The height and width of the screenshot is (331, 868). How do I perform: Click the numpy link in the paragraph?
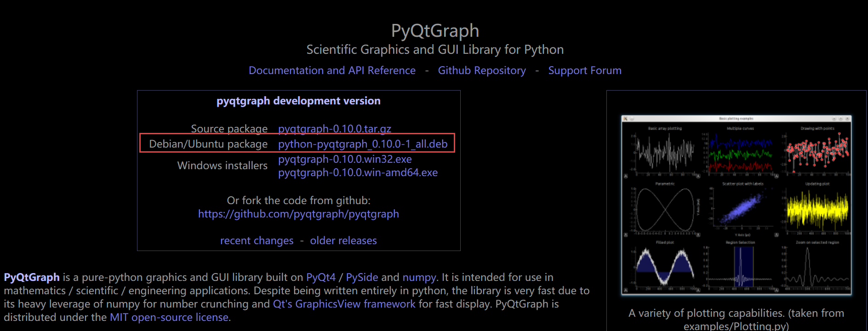point(419,277)
